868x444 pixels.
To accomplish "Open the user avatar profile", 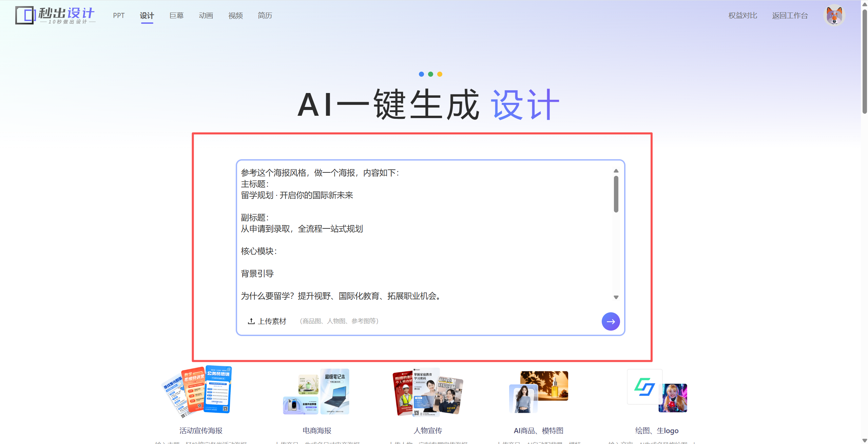I will (834, 15).
